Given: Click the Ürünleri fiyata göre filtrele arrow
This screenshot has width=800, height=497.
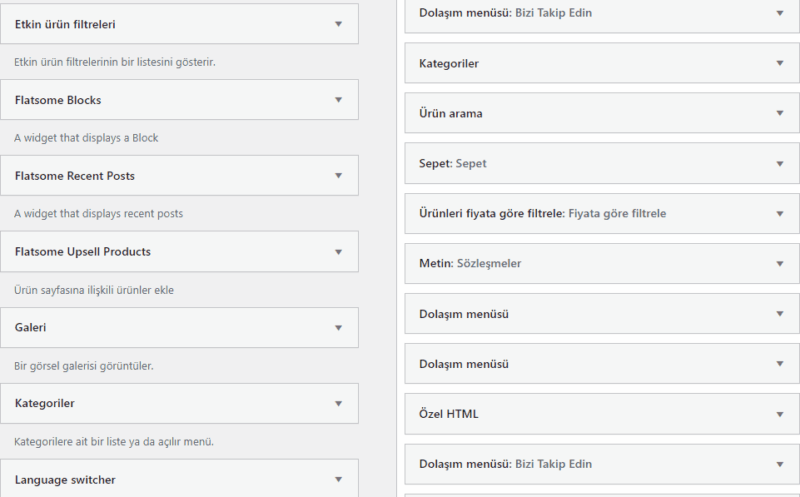Looking at the screenshot, I should (780, 213).
